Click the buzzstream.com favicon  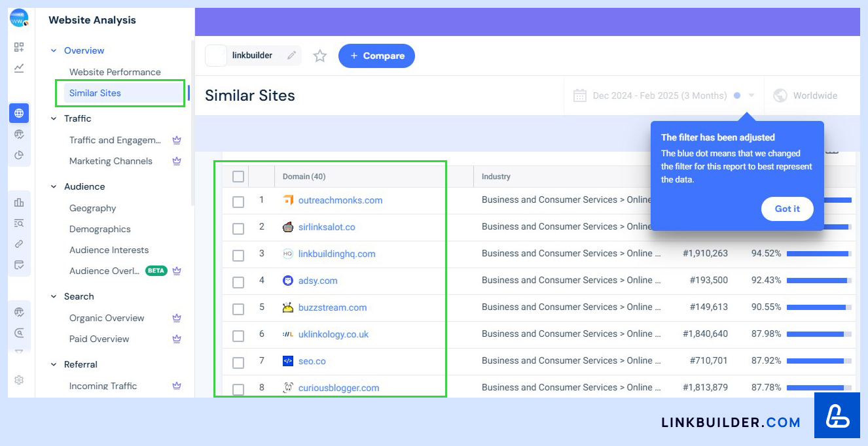288,307
